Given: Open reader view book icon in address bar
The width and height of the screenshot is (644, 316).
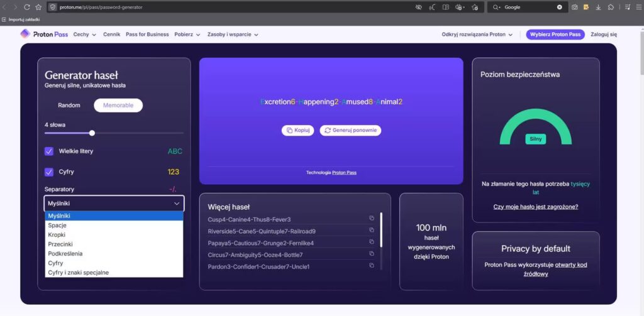Looking at the screenshot, I should point(446,7).
